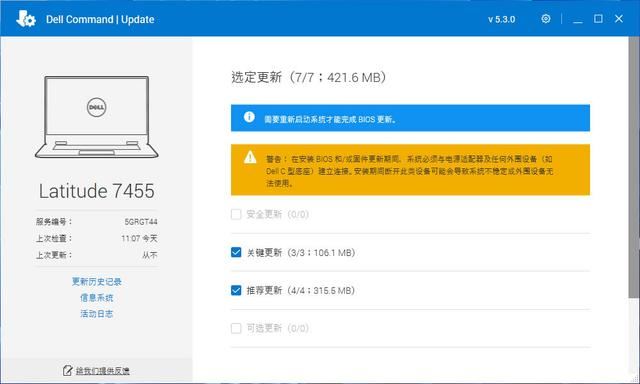Click the Dell Command Update logo icon
Screen dimensions: 640x384
(x=26, y=19)
